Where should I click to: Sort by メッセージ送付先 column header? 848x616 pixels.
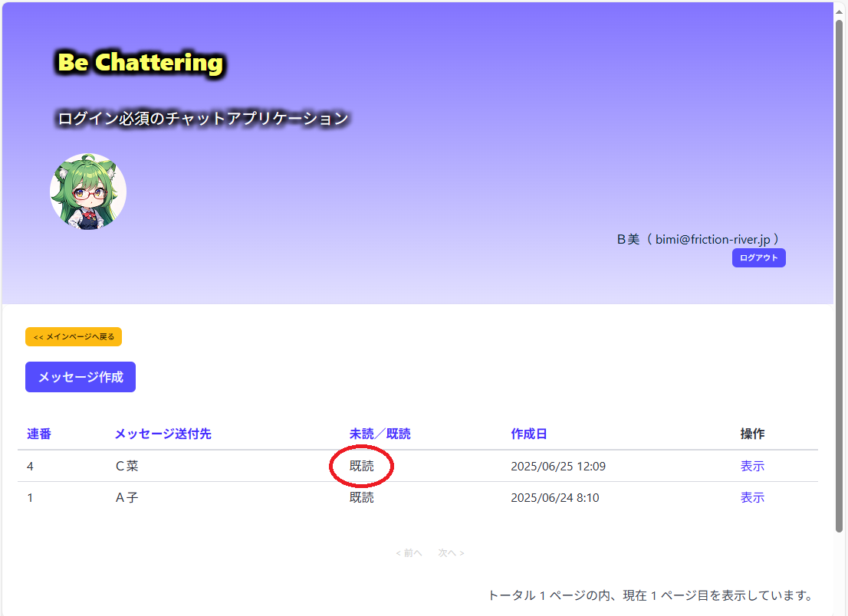pyautogui.click(x=163, y=434)
